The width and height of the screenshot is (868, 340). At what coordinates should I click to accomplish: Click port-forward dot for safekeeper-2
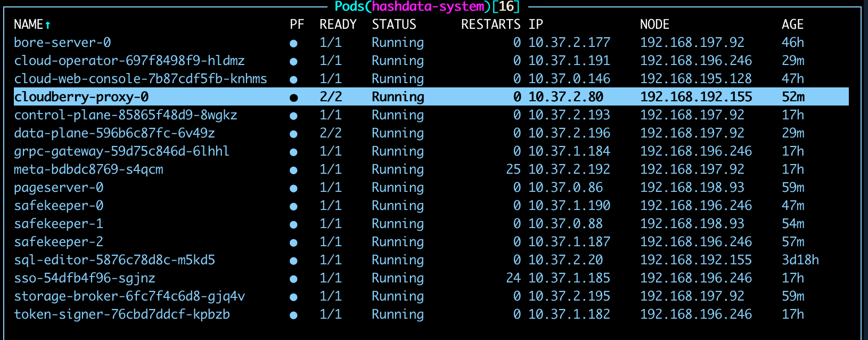(x=293, y=242)
